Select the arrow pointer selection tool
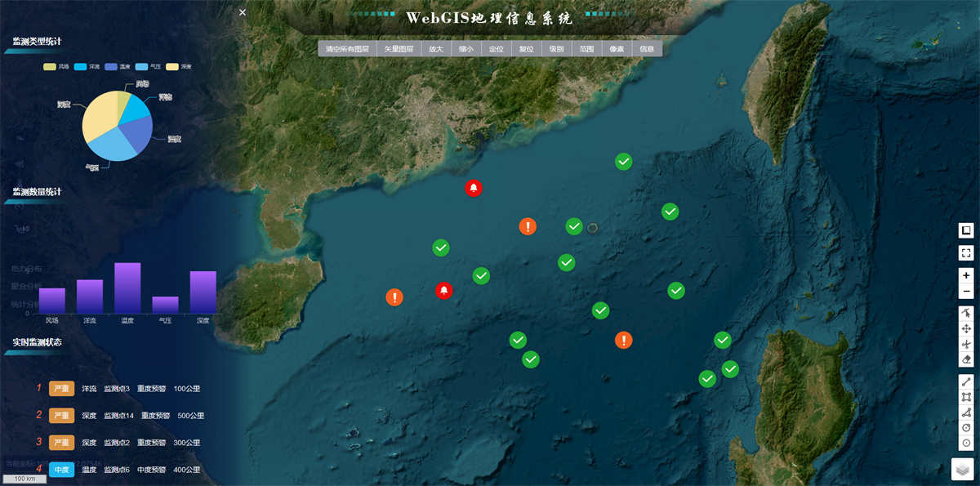The image size is (980, 486). (x=966, y=313)
